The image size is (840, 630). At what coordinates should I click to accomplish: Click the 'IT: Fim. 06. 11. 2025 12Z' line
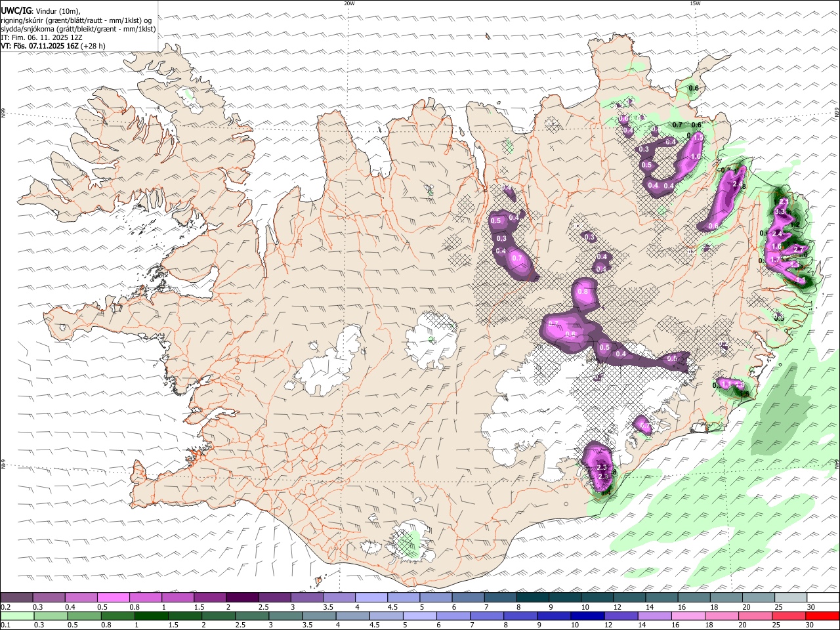pos(41,37)
